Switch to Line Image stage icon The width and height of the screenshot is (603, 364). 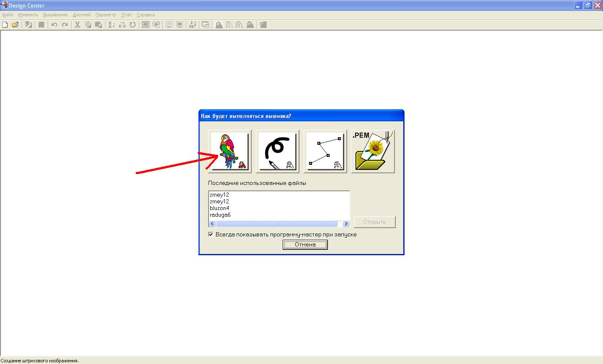pyautogui.click(x=229, y=25)
